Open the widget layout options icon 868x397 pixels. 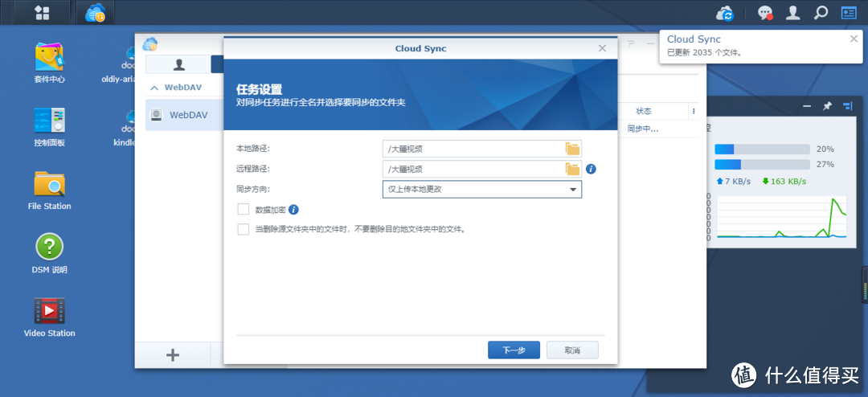pyautogui.click(x=848, y=106)
